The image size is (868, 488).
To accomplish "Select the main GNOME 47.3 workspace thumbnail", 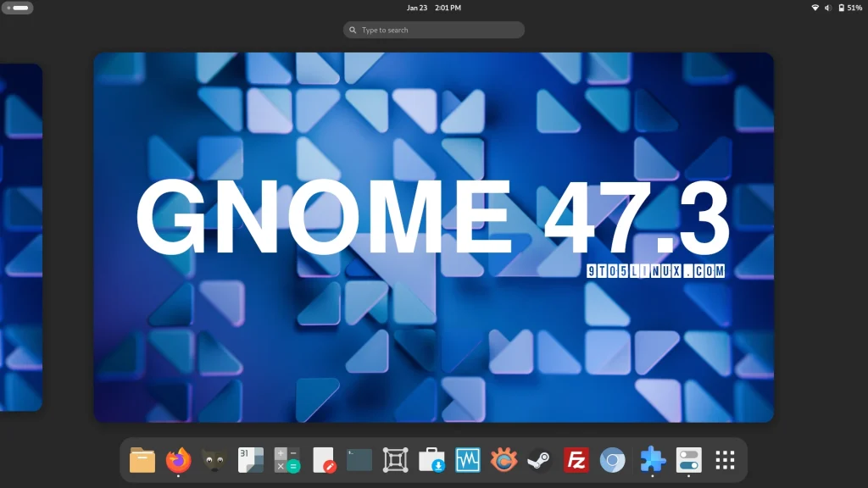I will [433, 237].
